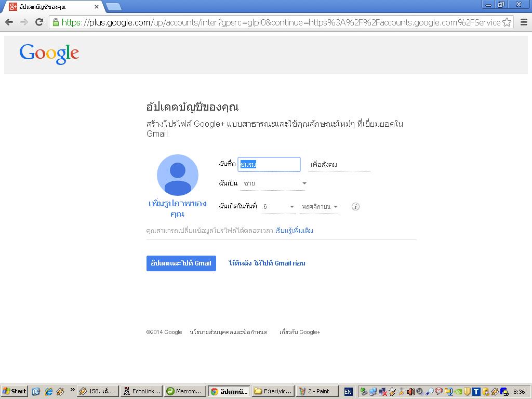Click the skip for now Gmail link

pos(267,263)
